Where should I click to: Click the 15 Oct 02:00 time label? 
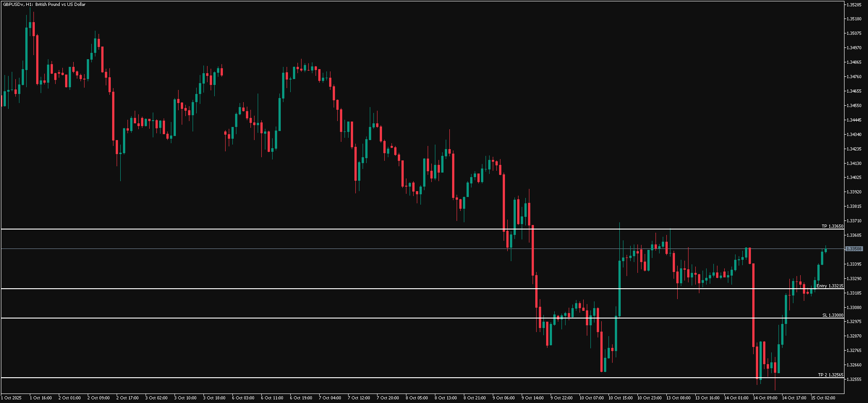click(823, 398)
